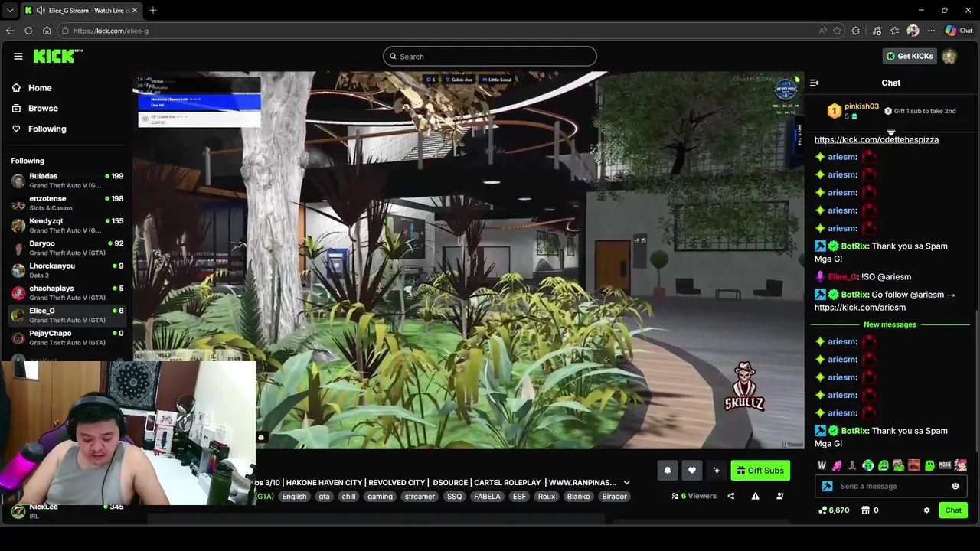Click the blue gavel moderator icon
The image size is (980, 551).
pos(827,486)
